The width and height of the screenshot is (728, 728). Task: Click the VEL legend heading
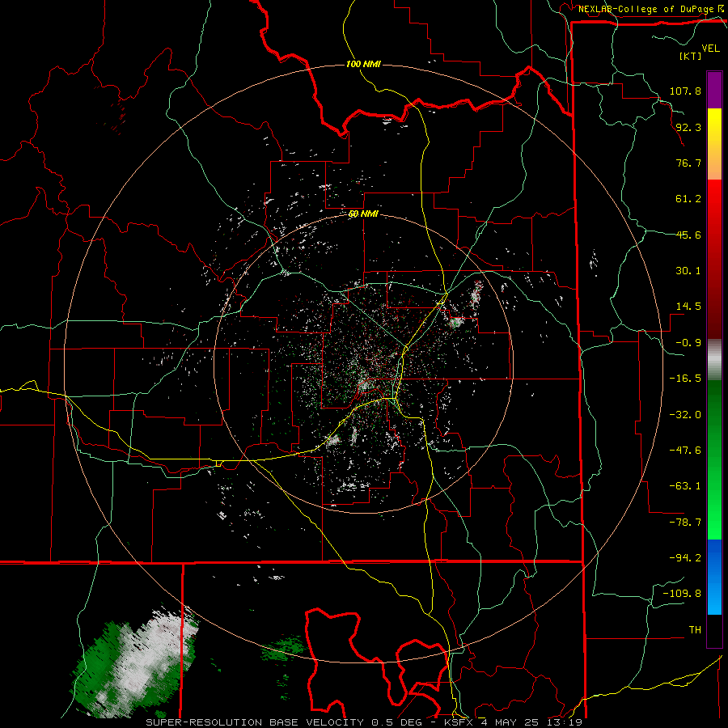click(x=710, y=49)
